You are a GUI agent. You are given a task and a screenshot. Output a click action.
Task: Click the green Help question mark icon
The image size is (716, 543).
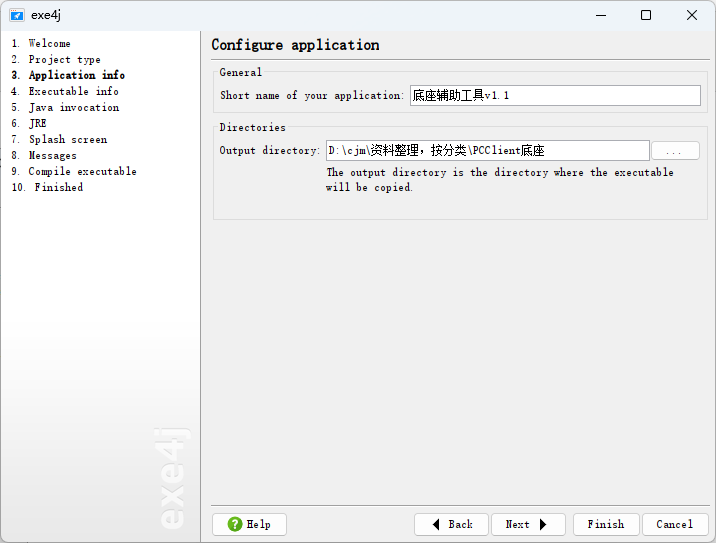point(235,524)
